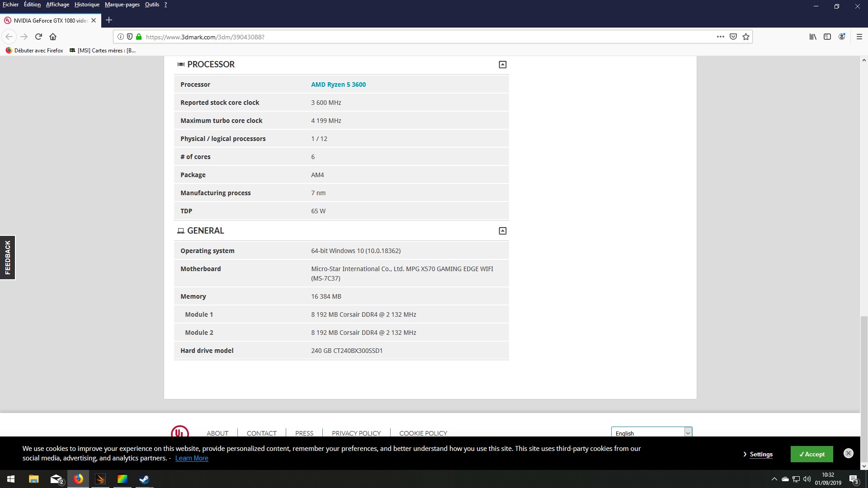Accept cookies with green button

point(811,454)
